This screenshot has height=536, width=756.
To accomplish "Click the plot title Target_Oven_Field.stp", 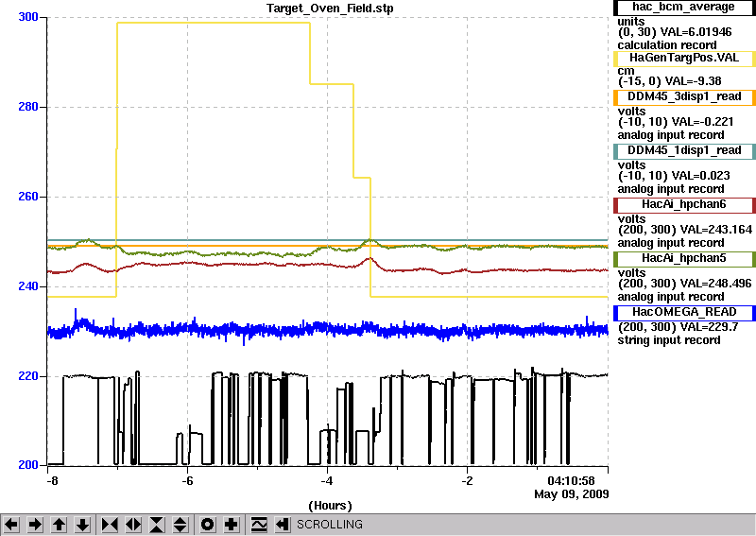I will [330, 9].
